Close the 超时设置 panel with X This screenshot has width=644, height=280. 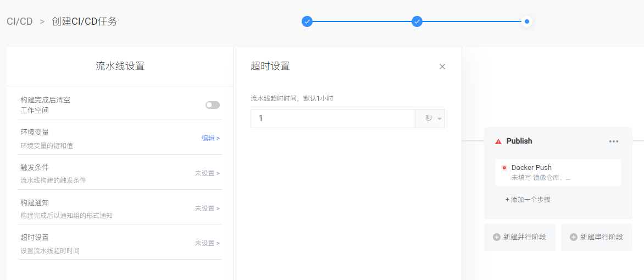point(442,67)
